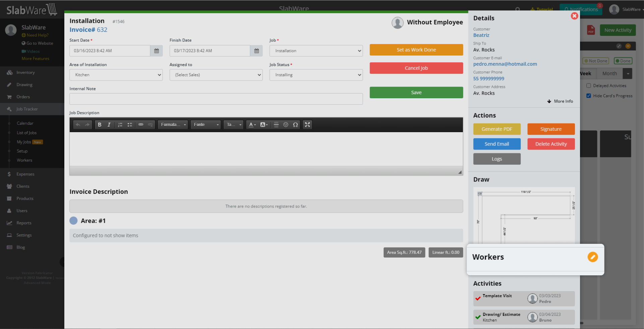Insert a numbered list in the editor
644x329 pixels.
[x=120, y=125]
